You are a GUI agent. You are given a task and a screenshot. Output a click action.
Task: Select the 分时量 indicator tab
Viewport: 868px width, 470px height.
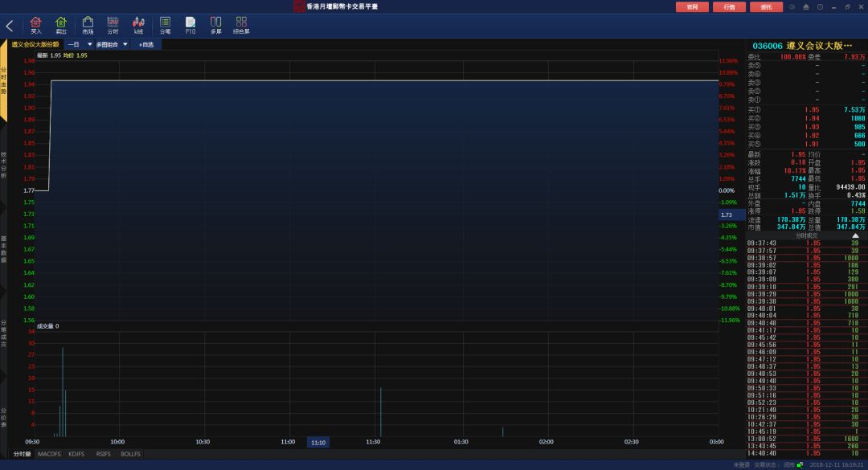click(23, 454)
